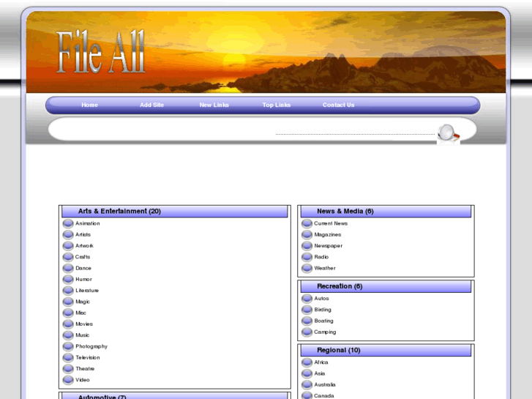Open the Australia regional link
Viewport: 532px width, 399px height.
[x=325, y=385]
